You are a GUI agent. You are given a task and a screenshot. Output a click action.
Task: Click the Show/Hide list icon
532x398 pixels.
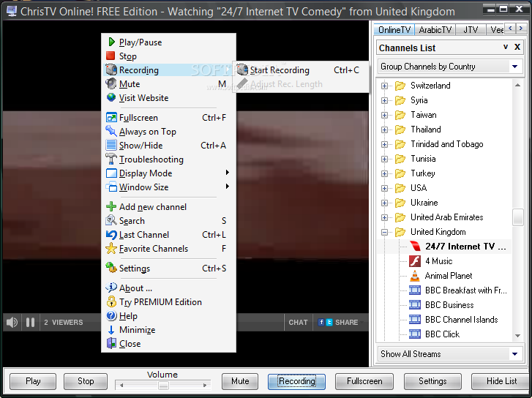click(111, 145)
